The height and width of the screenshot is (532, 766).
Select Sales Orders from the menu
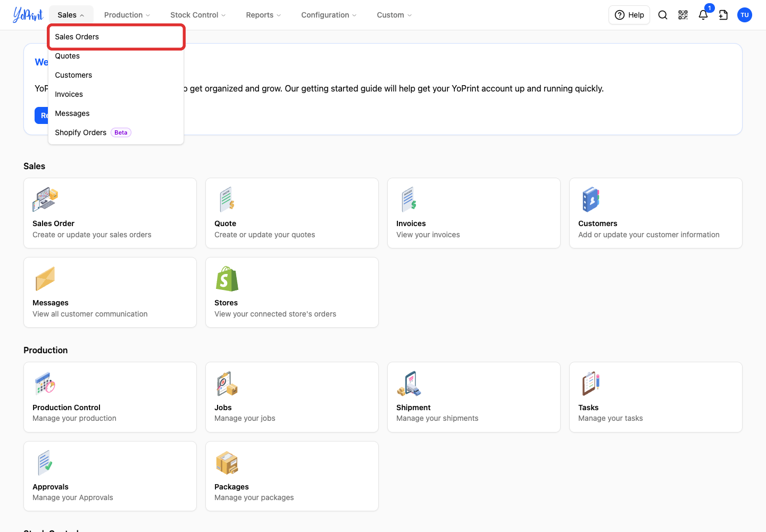click(x=116, y=37)
